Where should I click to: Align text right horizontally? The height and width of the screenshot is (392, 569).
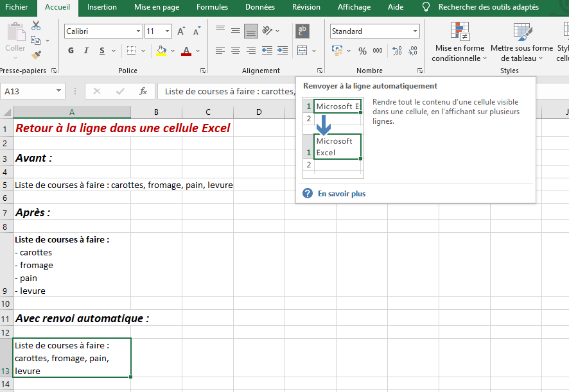coord(251,51)
